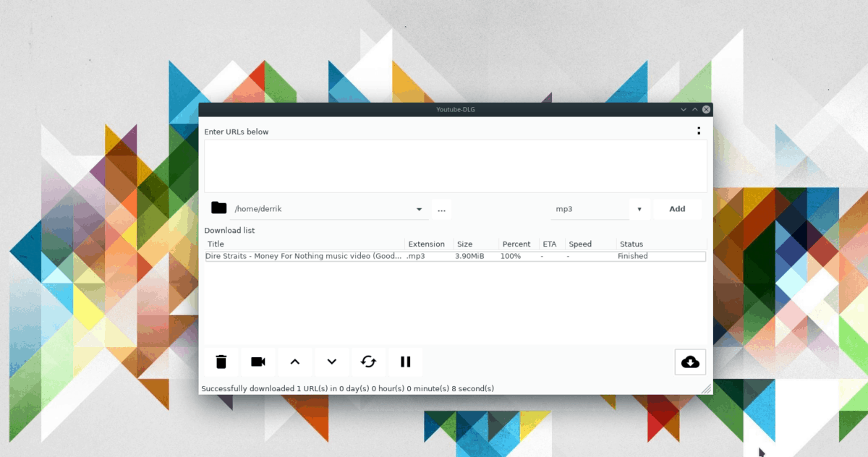Move the selected item down the list
Image resolution: width=868 pixels, height=457 pixels.
pos(332,362)
